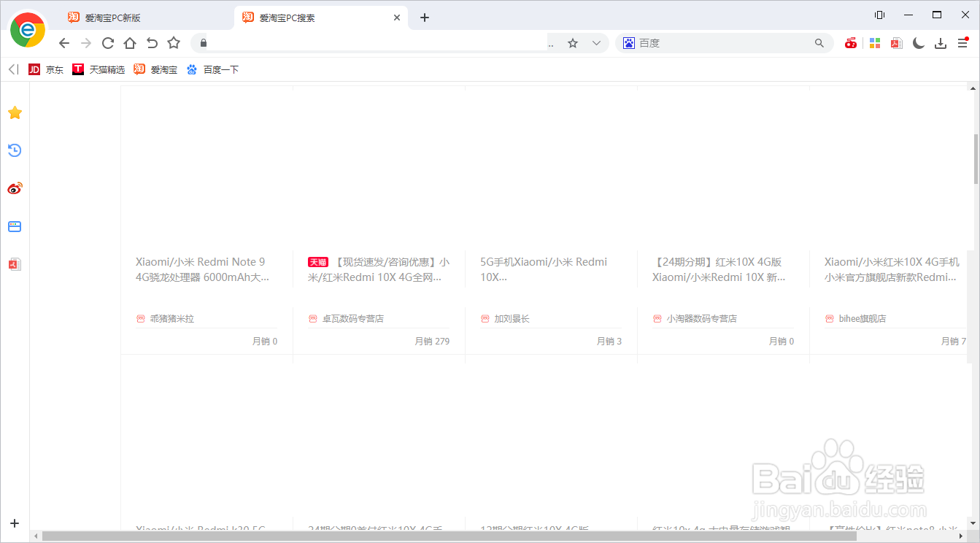Open Xiaomi/小米红米10X 4G手机 product title

(892, 269)
